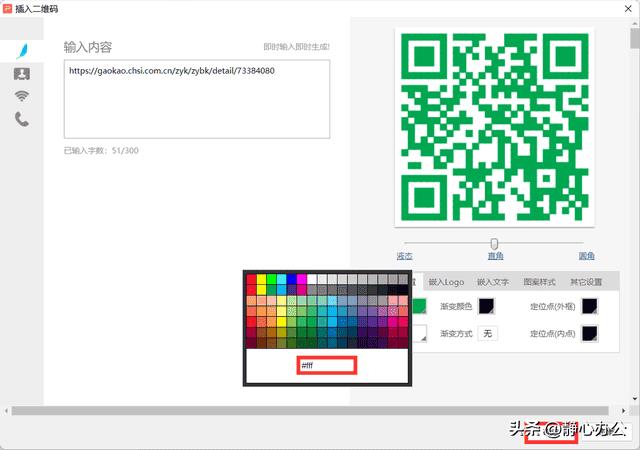Choose the phone number QR icon
The image size is (640, 450).
click(x=22, y=119)
